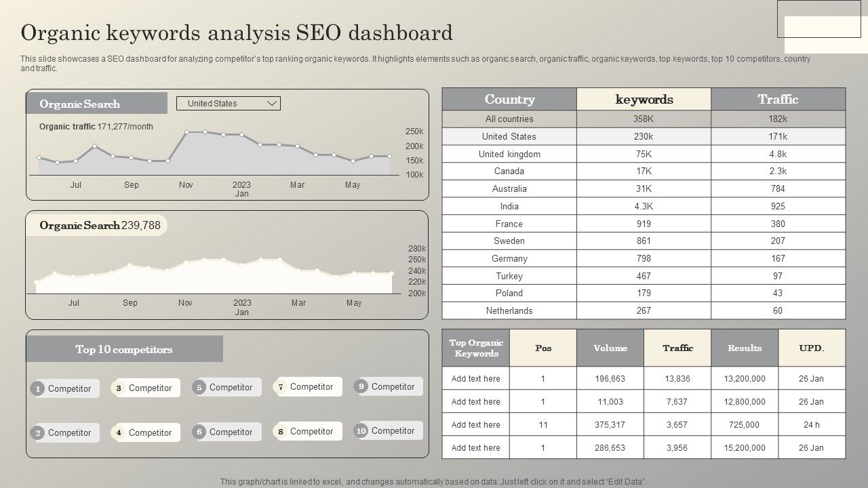
Task: Click the Top 10 competitors header
Action: [x=124, y=349]
